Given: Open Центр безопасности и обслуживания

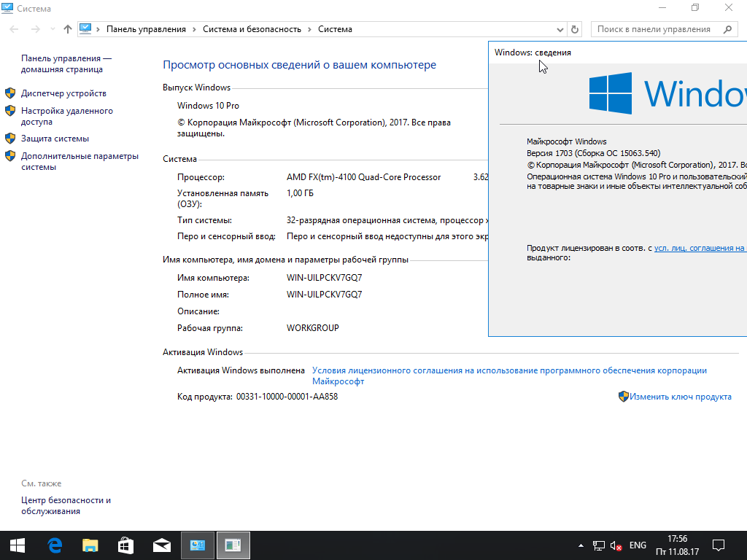Looking at the screenshot, I should click(x=66, y=506).
